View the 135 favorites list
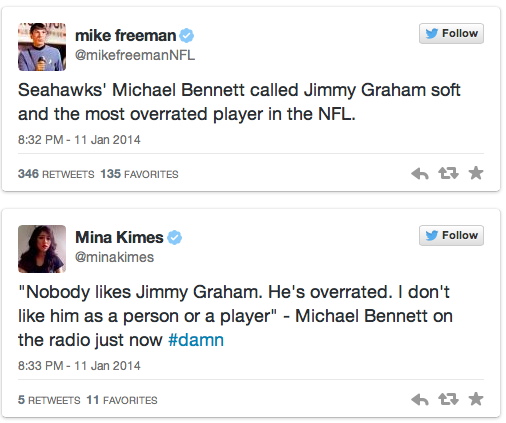The image size is (506, 423). point(139,174)
